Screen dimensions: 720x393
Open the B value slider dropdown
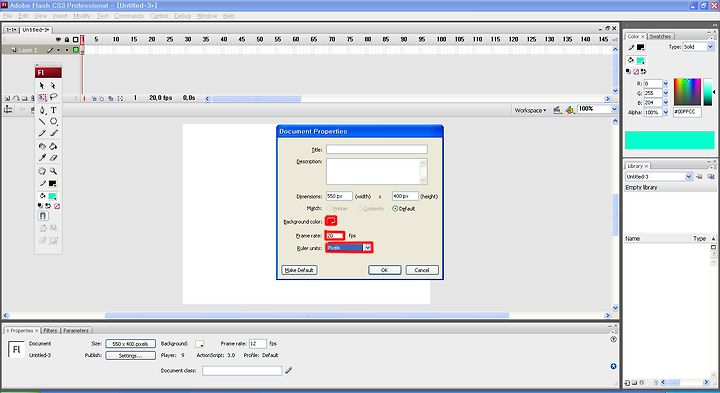pos(665,103)
